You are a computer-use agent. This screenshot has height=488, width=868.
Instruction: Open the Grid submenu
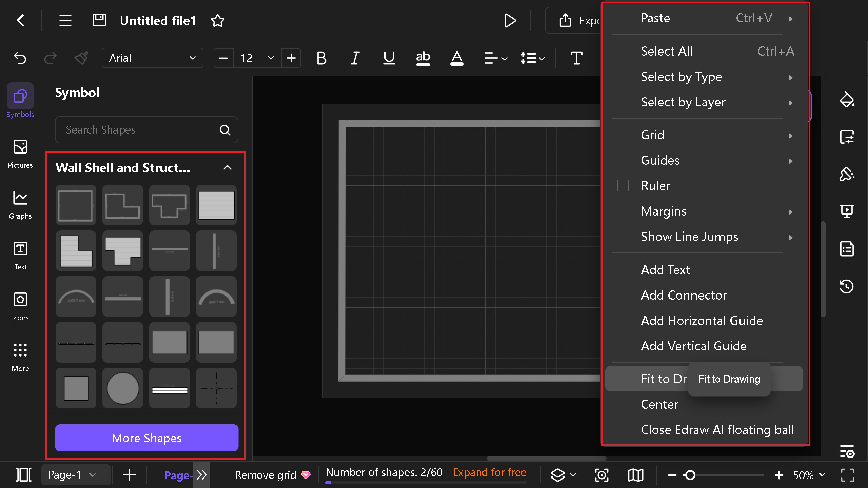click(x=704, y=135)
